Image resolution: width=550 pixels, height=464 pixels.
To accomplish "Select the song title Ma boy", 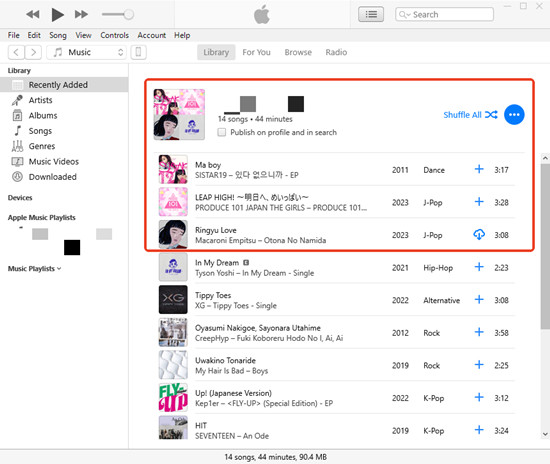I will pos(208,165).
